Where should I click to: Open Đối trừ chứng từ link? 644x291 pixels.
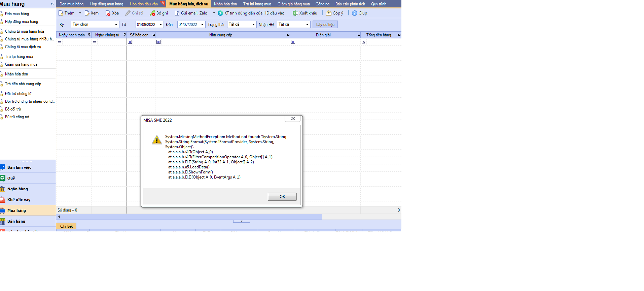(x=18, y=94)
